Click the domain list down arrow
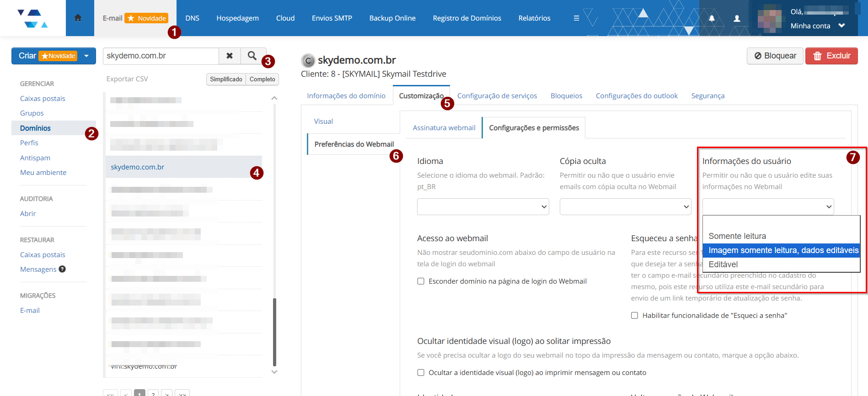The image size is (868, 396). coord(274,372)
